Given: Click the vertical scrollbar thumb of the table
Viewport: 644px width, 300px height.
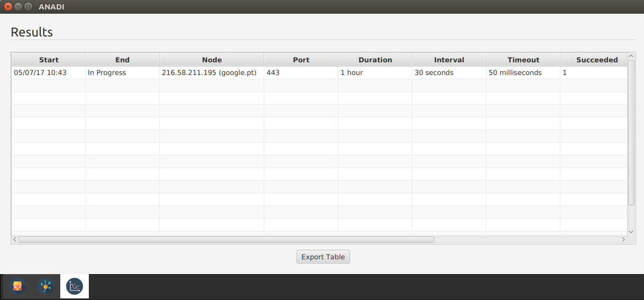Looking at the screenshot, I should tap(631, 133).
